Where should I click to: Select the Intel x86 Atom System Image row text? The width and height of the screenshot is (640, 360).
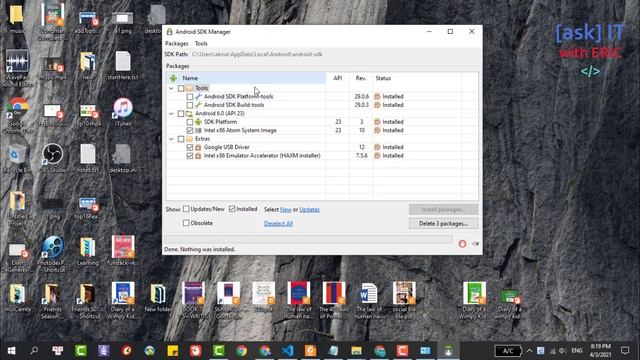click(240, 130)
